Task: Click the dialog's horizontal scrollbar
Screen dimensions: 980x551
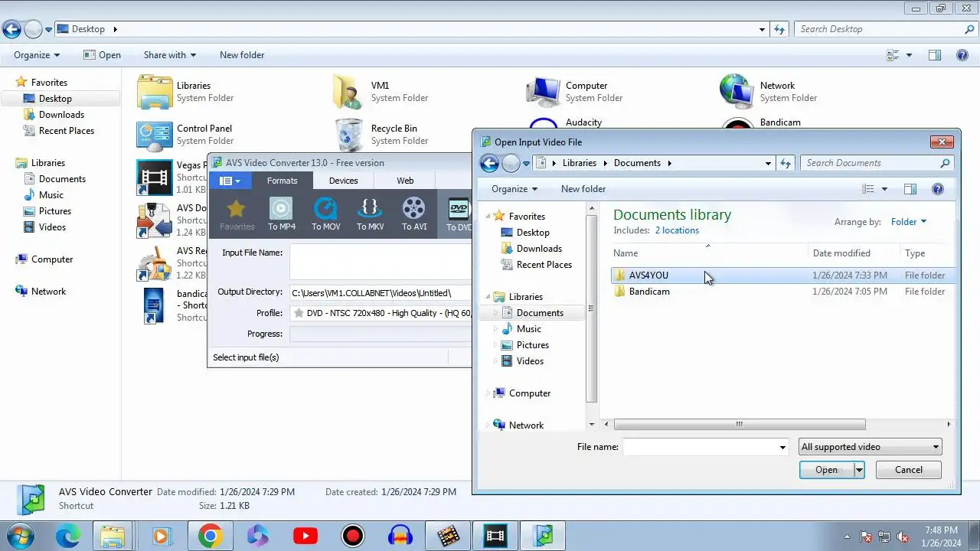Action: pyautogui.click(x=739, y=424)
